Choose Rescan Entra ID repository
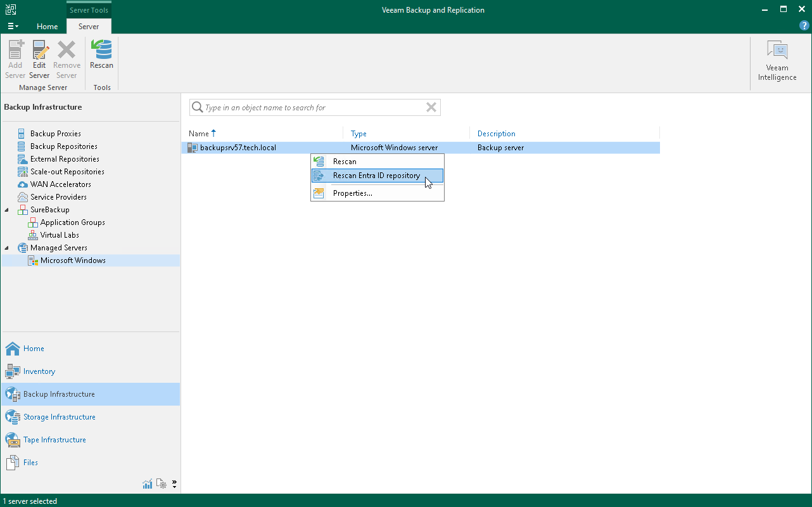Image resolution: width=812 pixels, height=507 pixels. 377,176
